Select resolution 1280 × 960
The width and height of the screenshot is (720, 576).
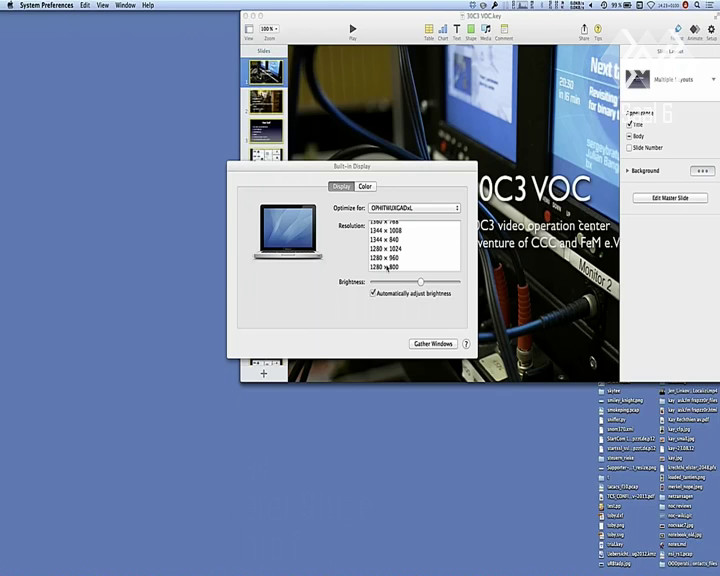414,258
